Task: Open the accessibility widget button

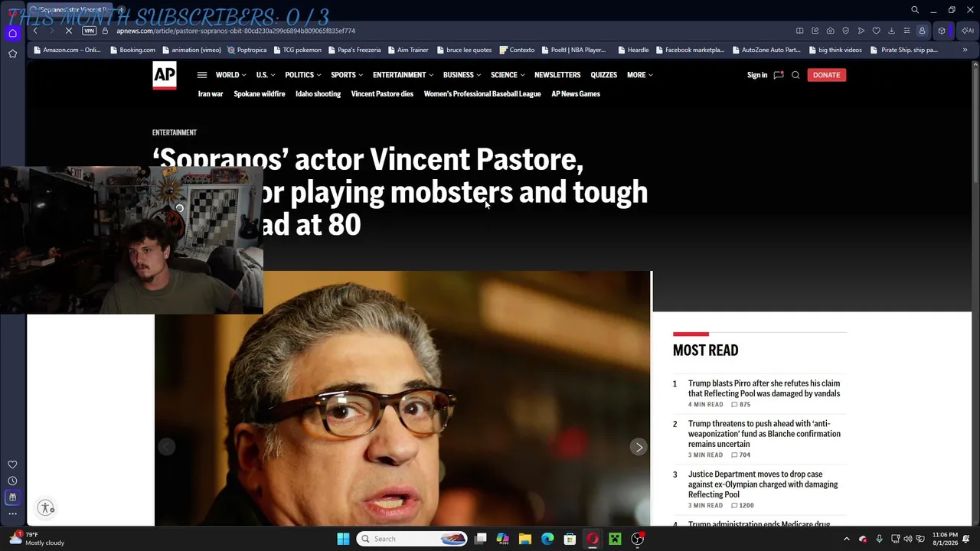Action: coord(46,508)
